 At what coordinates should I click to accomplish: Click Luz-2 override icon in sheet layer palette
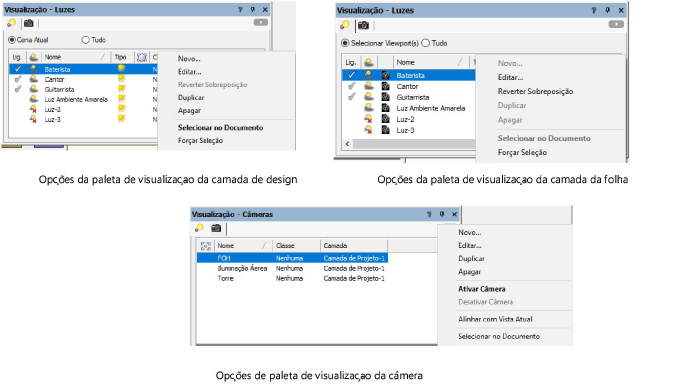pyautogui.click(x=385, y=119)
